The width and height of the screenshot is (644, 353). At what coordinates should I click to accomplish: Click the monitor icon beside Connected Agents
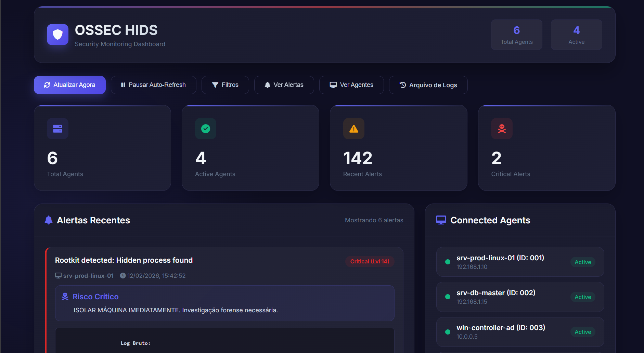[x=441, y=220]
